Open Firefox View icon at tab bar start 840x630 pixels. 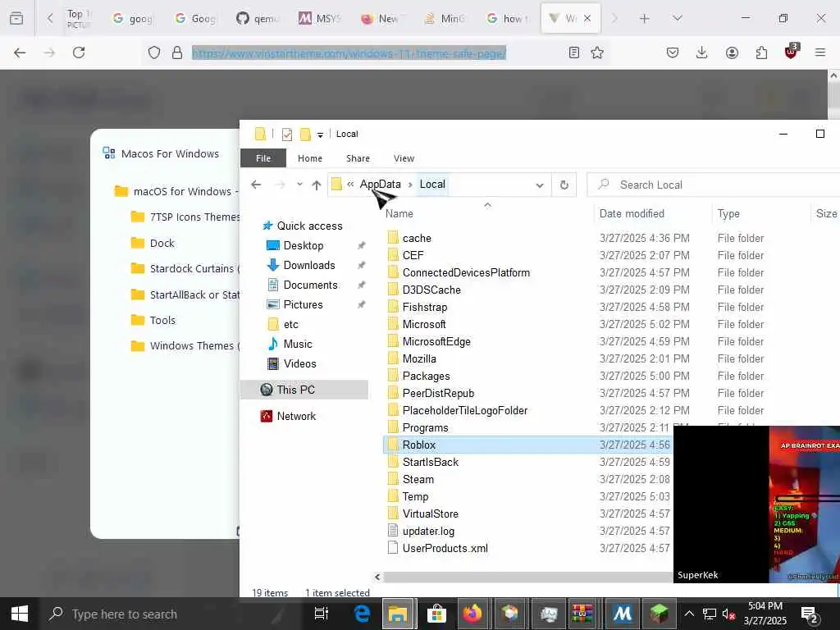point(16,19)
